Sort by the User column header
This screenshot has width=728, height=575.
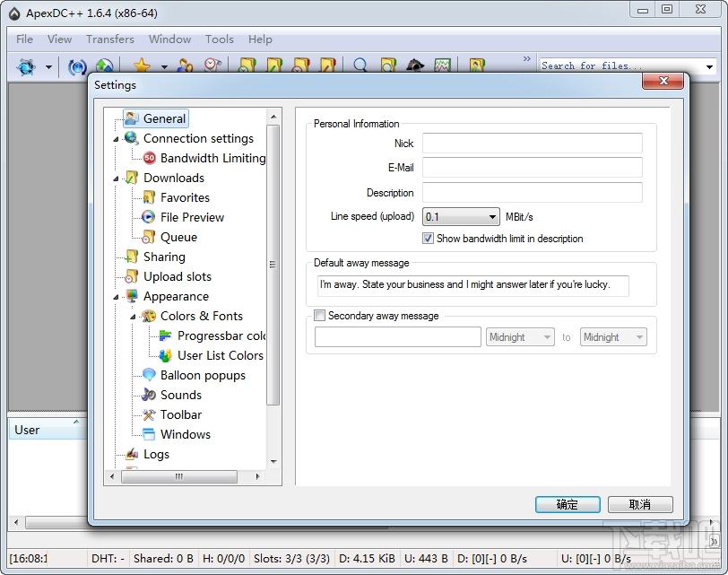coord(46,430)
